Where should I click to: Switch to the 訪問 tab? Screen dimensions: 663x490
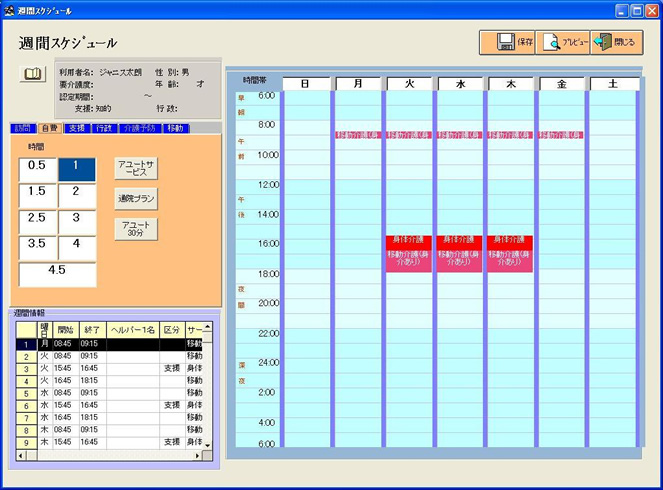pos(22,128)
